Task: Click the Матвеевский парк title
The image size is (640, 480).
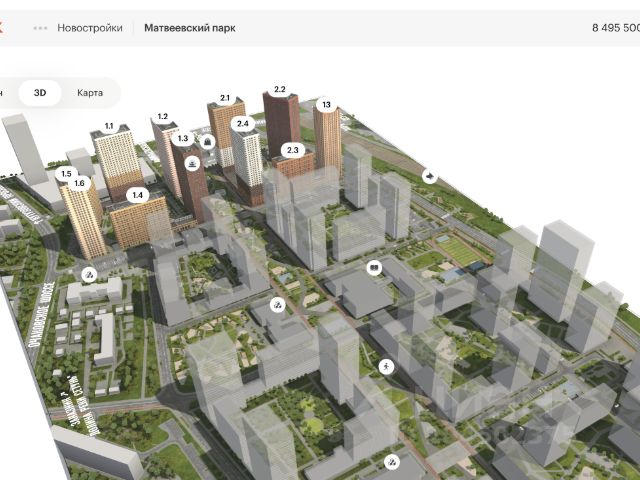Action: click(190, 28)
